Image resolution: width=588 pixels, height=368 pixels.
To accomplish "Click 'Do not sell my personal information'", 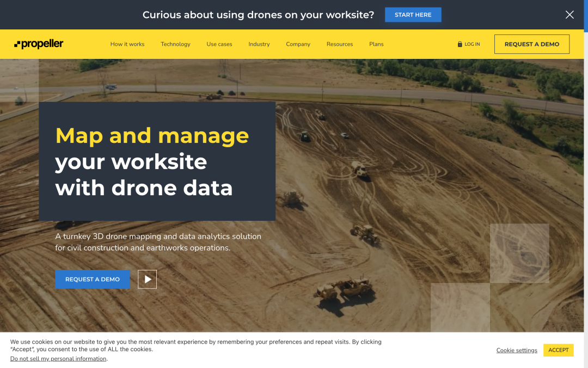I will pos(58,358).
